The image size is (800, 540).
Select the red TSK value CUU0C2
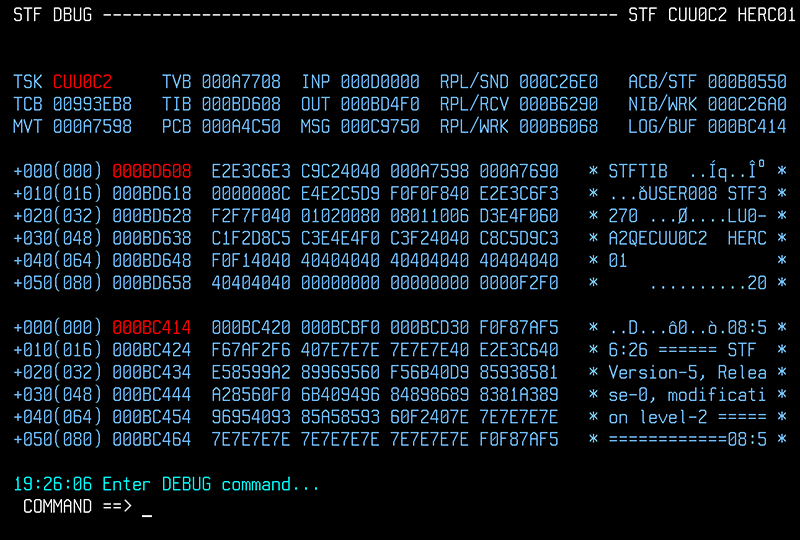coord(82,81)
